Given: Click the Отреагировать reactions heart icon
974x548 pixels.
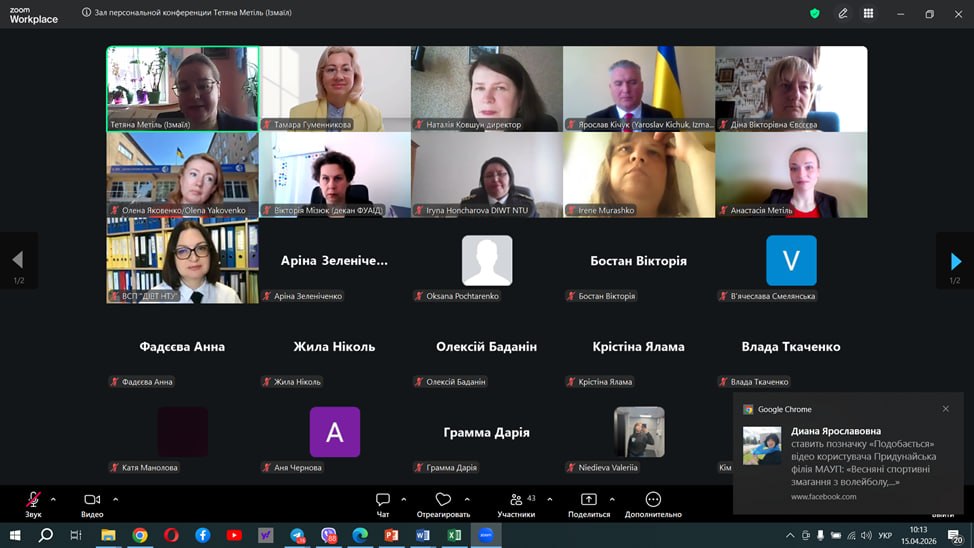Looking at the screenshot, I should [x=443, y=500].
